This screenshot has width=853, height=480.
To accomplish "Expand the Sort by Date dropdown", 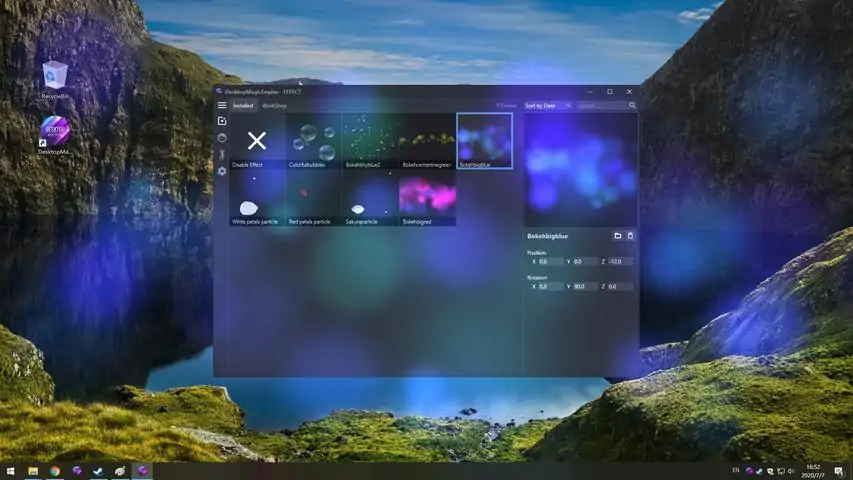I will coord(547,105).
